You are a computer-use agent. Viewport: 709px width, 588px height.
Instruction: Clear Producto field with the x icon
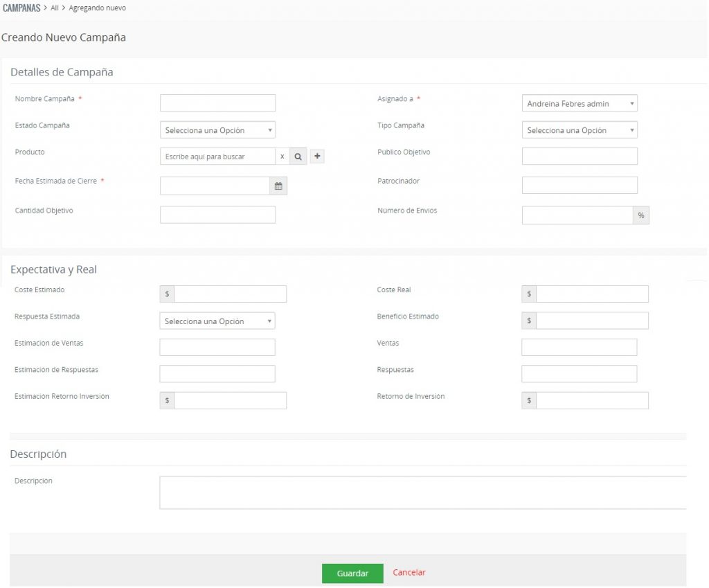click(x=282, y=157)
